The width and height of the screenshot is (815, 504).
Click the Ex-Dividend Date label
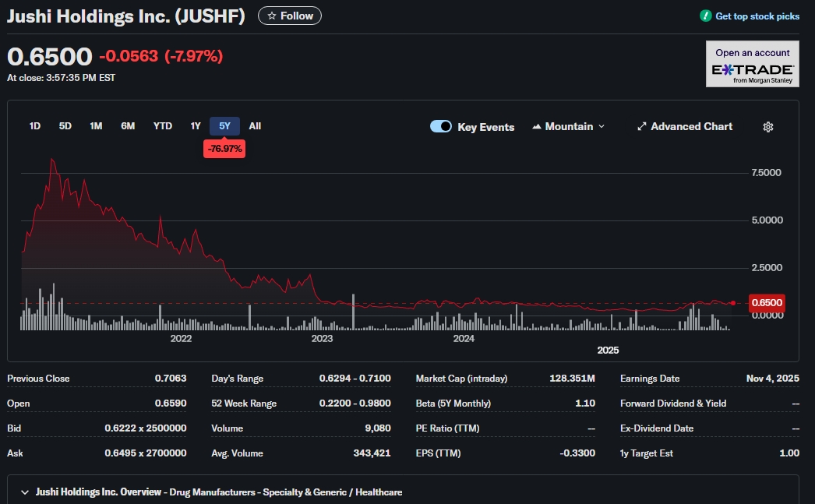click(657, 428)
